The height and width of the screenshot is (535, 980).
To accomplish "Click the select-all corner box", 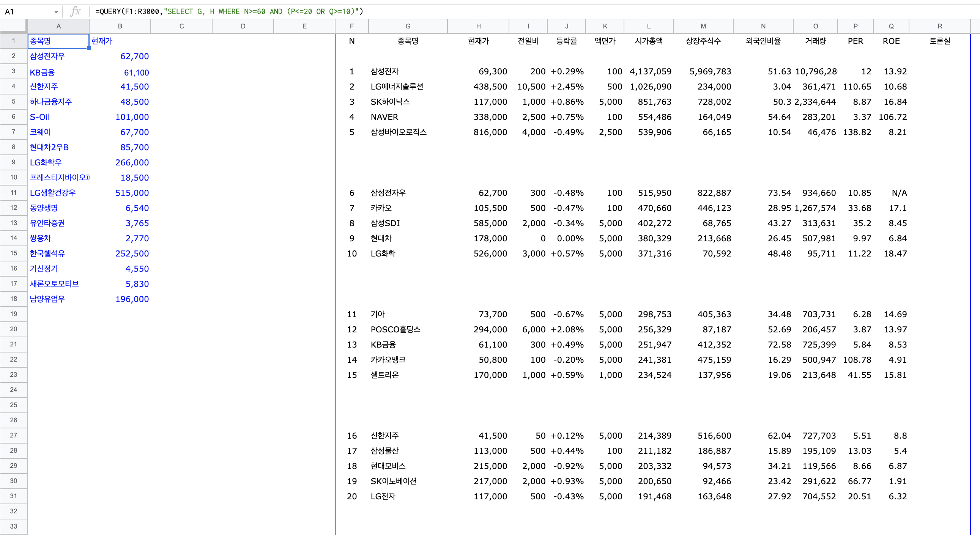I will click(14, 26).
